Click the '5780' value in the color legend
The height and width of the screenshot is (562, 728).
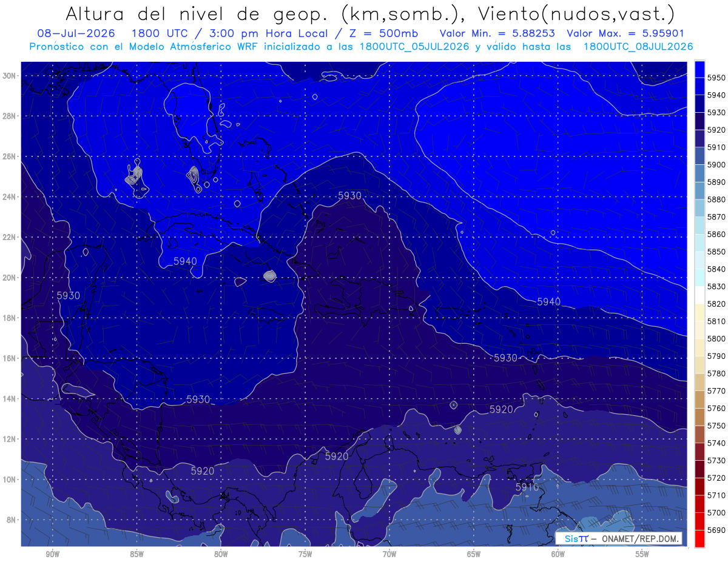716,373
